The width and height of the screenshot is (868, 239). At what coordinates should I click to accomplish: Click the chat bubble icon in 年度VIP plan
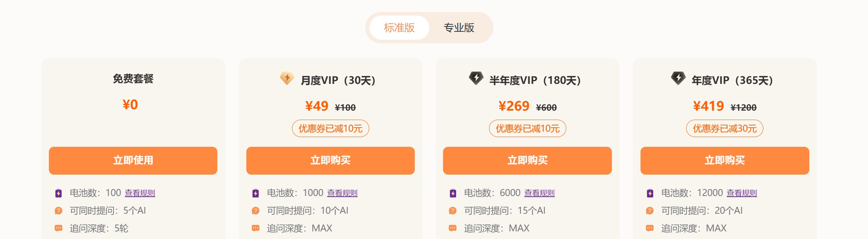tap(650, 228)
